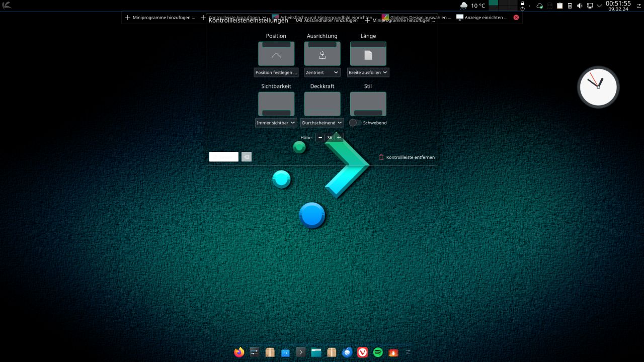Open the cloud sync tray icon
Screen dimensions: 644x362
[539, 6]
